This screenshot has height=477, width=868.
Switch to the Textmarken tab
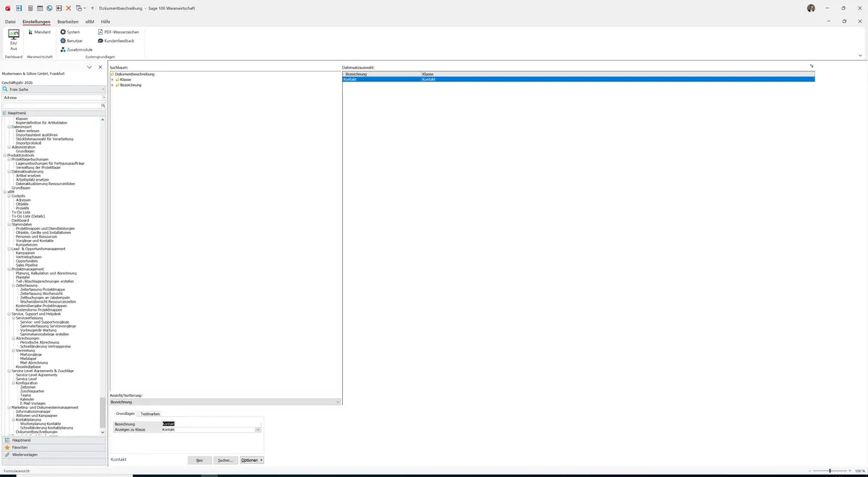pyautogui.click(x=150, y=413)
